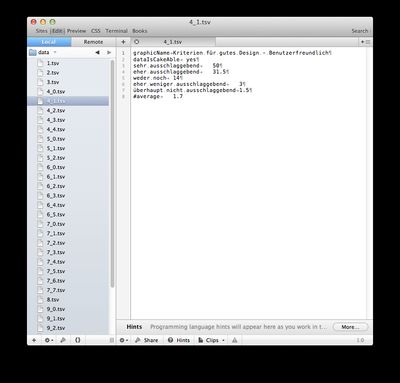Switch the file browser to Remote
The width and height of the screenshot is (400, 383).
[x=93, y=42]
